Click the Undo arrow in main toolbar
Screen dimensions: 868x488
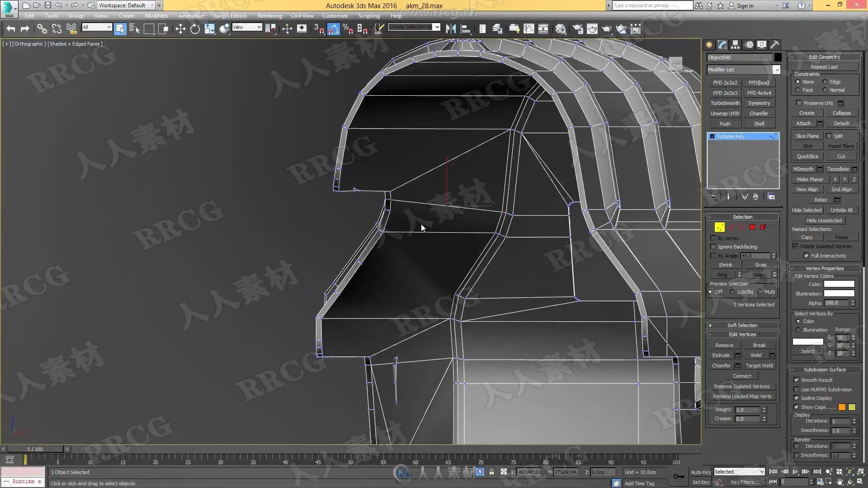pos(11,29)
